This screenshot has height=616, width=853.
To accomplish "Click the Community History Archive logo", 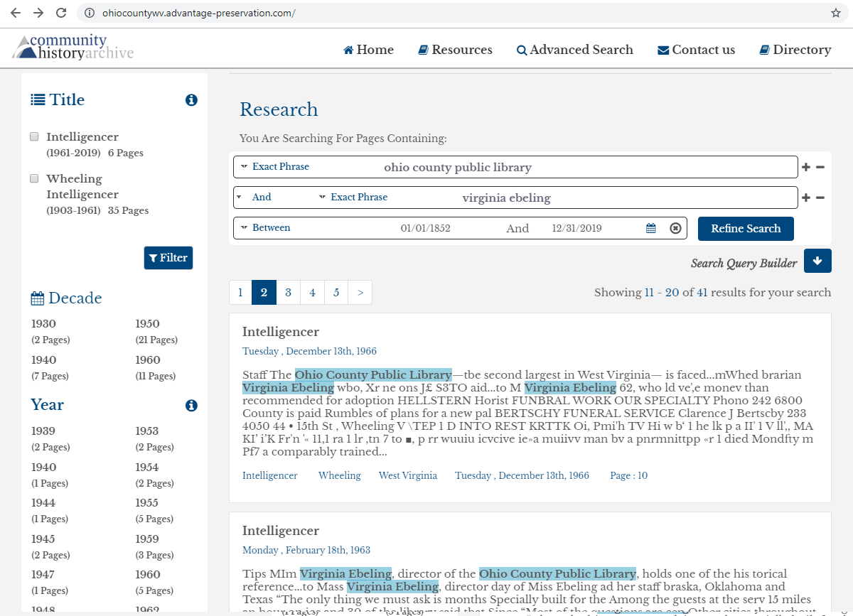I will (x=73, y=47).
